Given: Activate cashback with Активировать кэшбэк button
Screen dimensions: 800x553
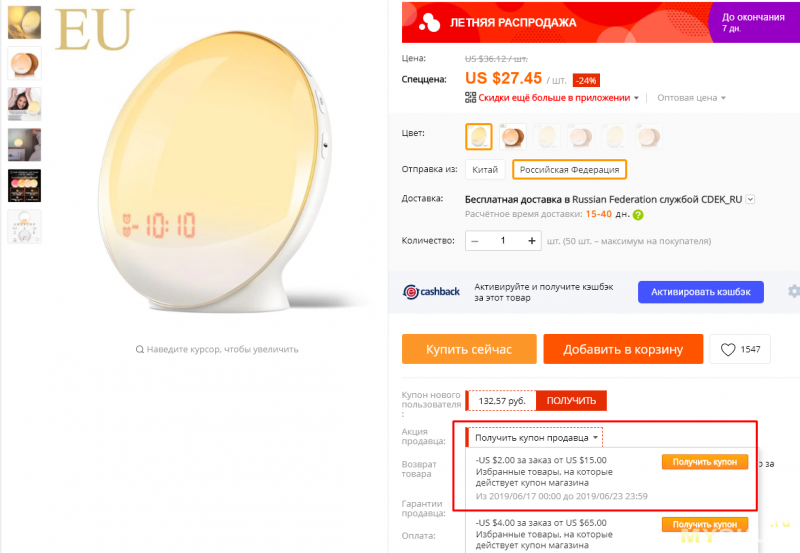Looking at the screenshot, I should pos(701,292).
